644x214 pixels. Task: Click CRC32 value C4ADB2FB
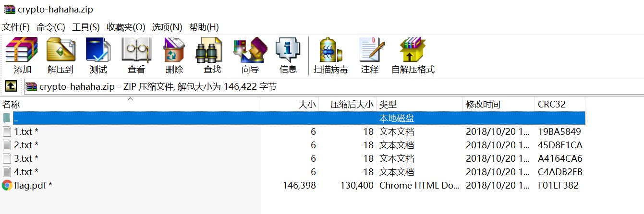(560, 172)
